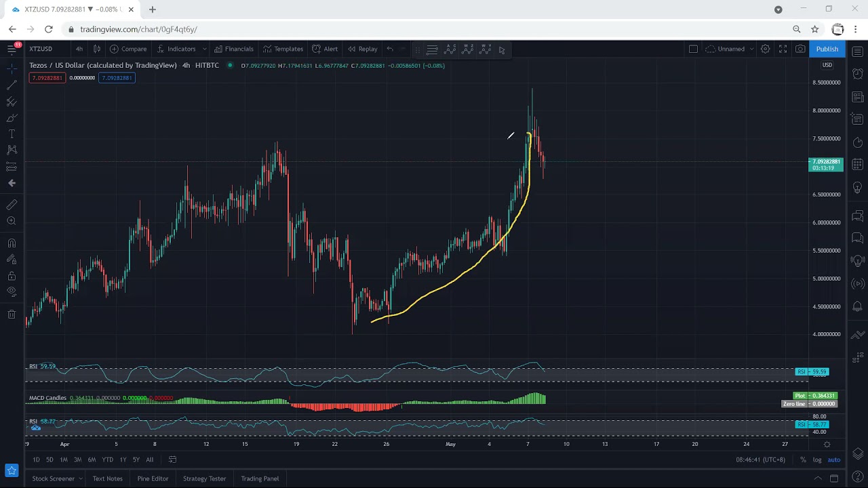
Task: Open public chats panel
Action: pos(858,216)
